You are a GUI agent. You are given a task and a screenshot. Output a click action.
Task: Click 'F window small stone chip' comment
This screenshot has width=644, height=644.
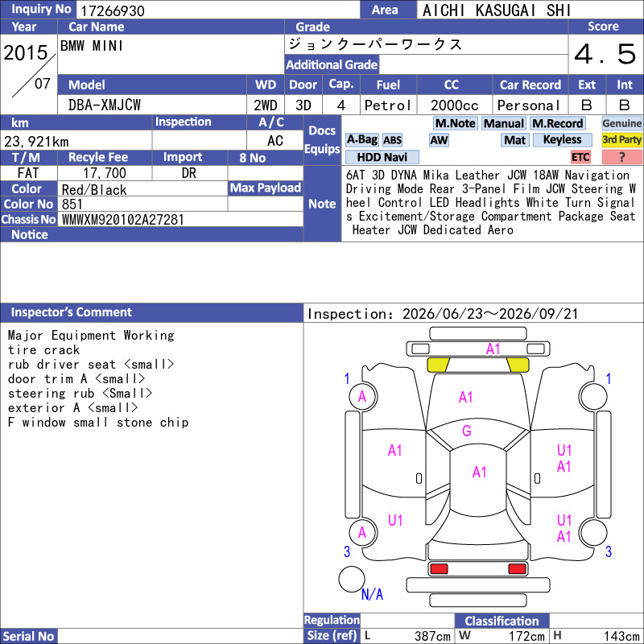coord(98,422)
